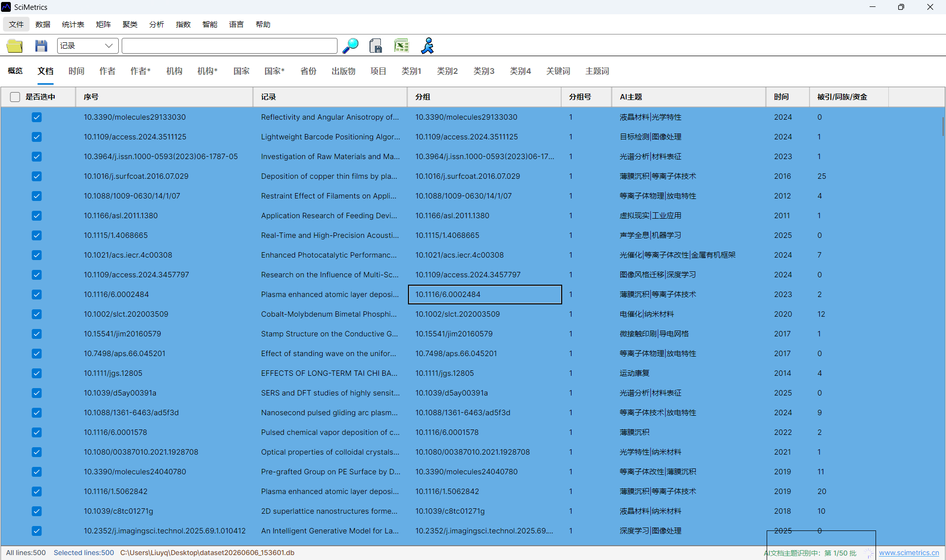Switch to the 类别1 tab

(411, 71)
